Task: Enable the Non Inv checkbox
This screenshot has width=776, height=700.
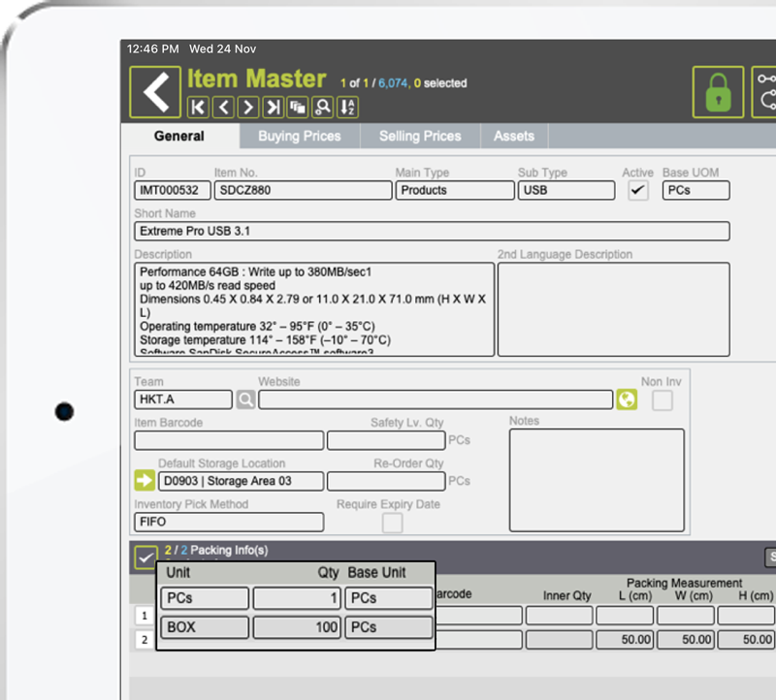Action: [662, 399]
